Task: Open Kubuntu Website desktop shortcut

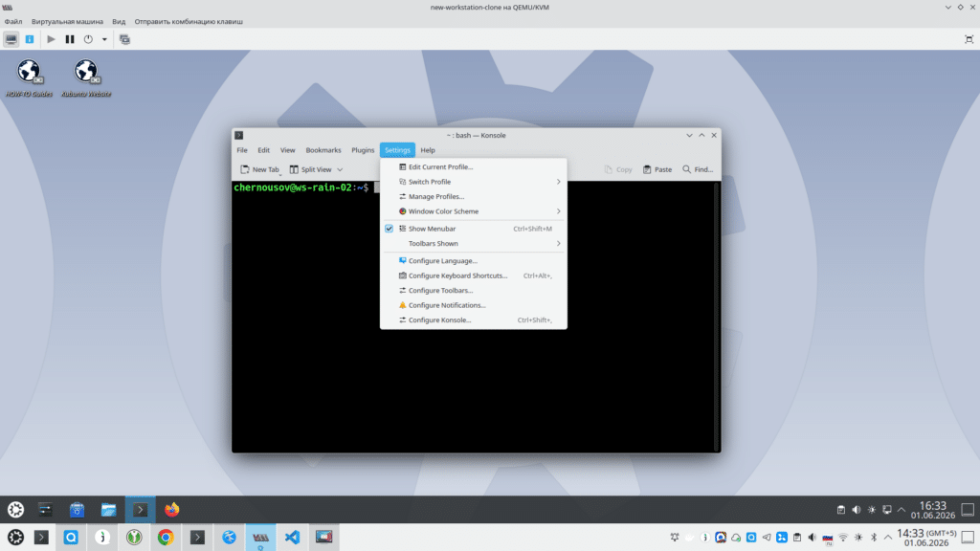Action: click(86, 78)
